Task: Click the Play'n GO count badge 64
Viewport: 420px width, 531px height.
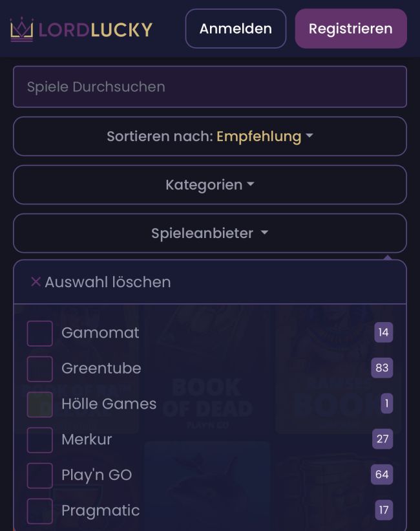Action: click(382, 475)
